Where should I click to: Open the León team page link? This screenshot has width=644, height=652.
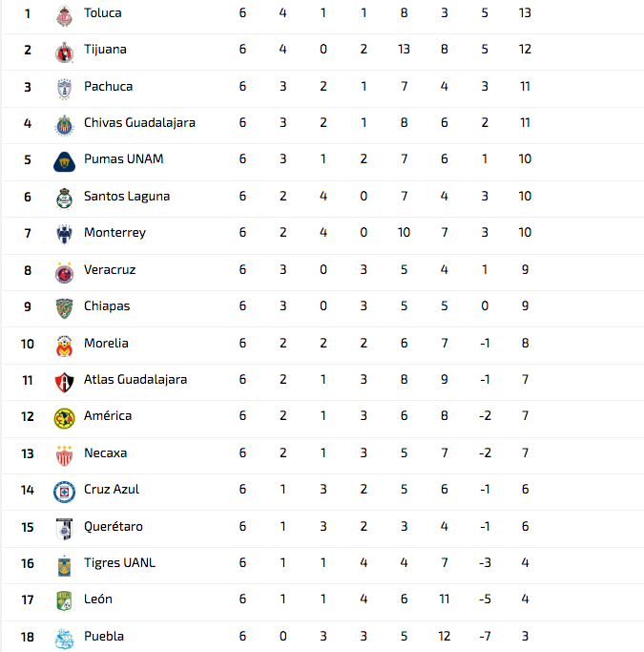coord(98,599)
